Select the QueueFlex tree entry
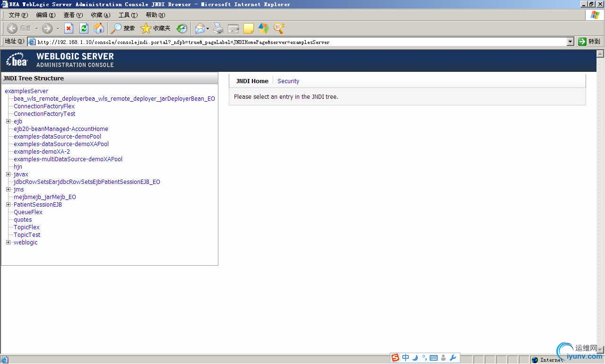Screen dimensions: 605x364 pyautogui.click(x=28, y=212)
